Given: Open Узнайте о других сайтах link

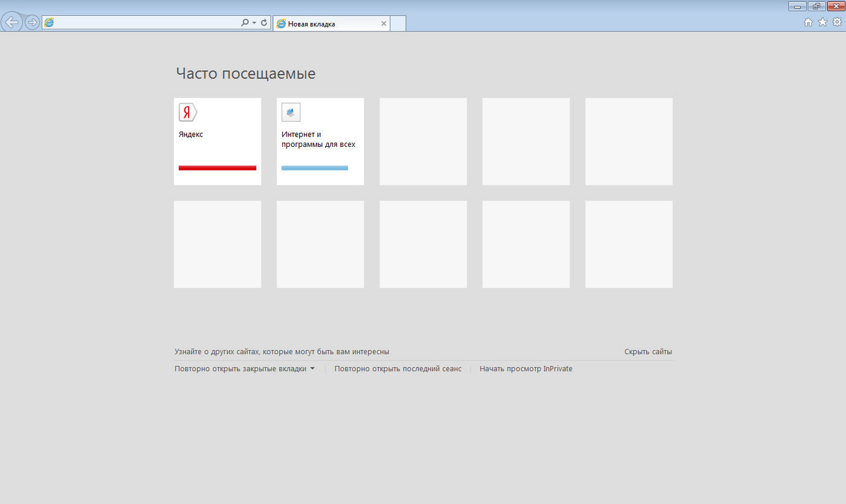Looking at the screenshot, I should [282, 352].
